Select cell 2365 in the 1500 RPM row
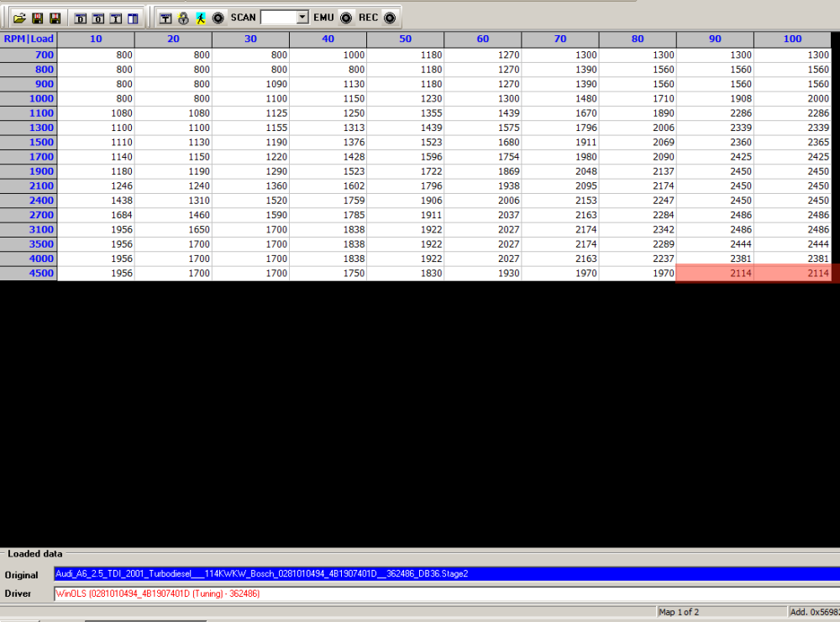 tap(793, 143)
